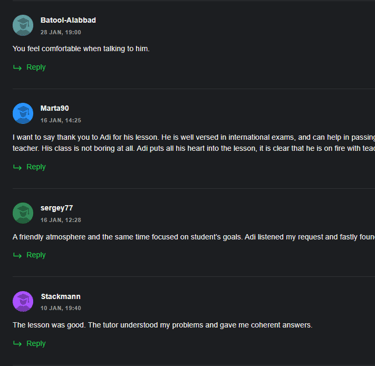Open sergey77's username profile
Viewport: 375px width, 366px height.
pyautogui.click(x=57, y=208)
